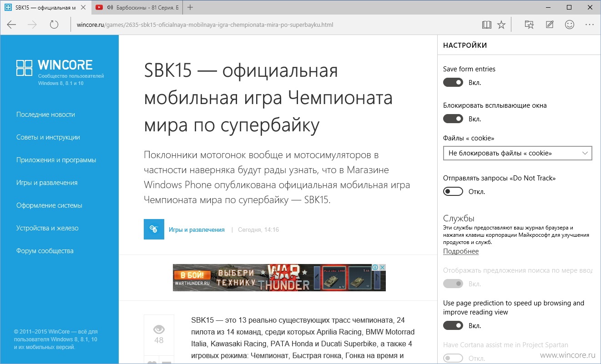The height and width of the screenshot is (364, 601).
Task: Toggle Save form entries switch
Action: 453,83
